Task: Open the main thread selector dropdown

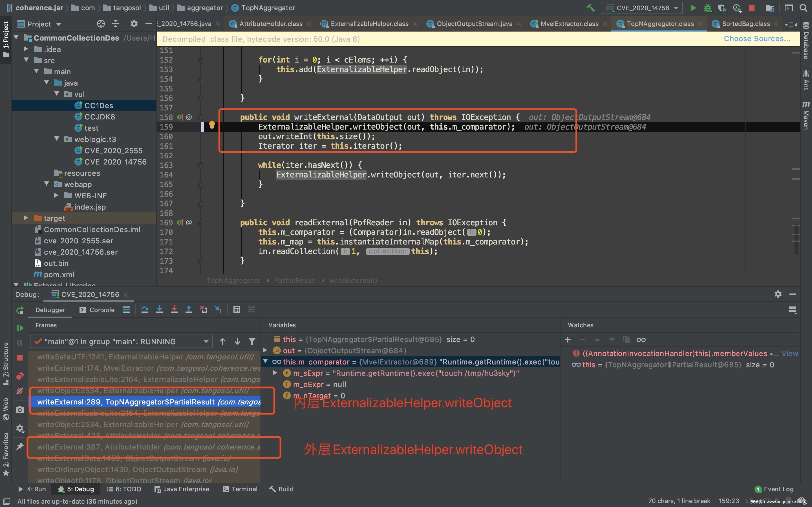Action: point(121,341)
